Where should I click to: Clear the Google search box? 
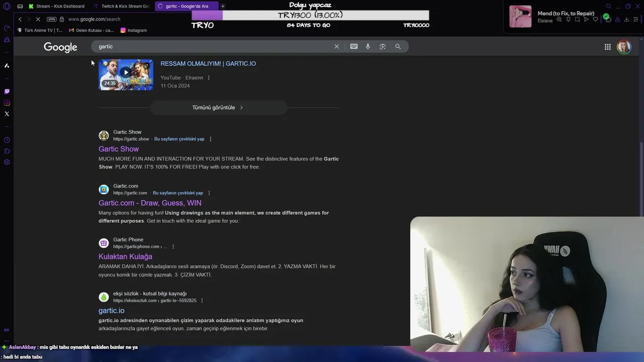(x=337, y=46)
